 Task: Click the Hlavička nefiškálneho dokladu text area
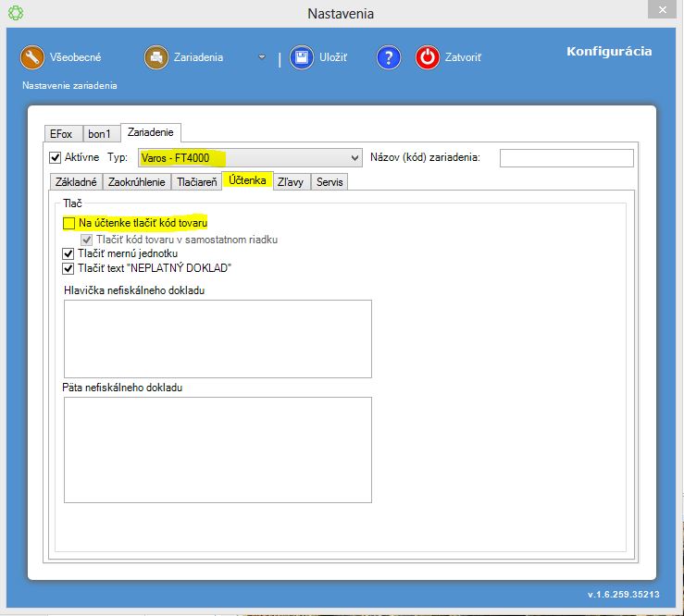point(218,339)
